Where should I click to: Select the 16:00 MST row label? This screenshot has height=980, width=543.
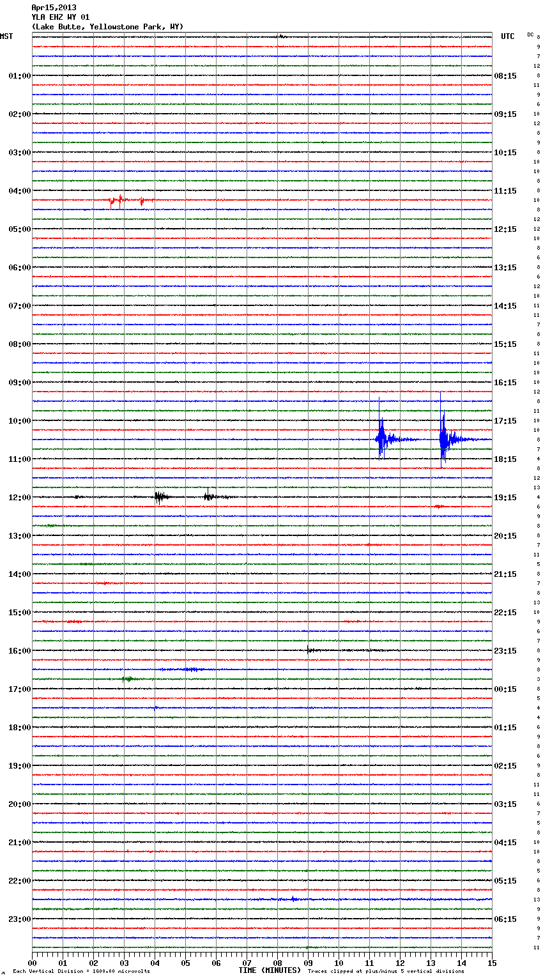point(19,651)
